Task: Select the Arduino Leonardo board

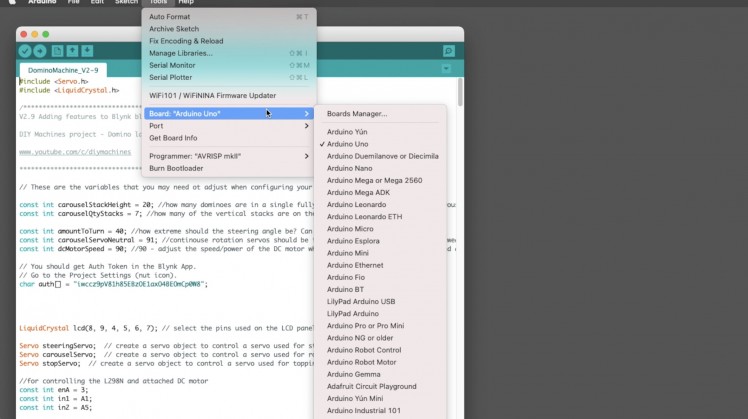Action: tap(380, 205)
